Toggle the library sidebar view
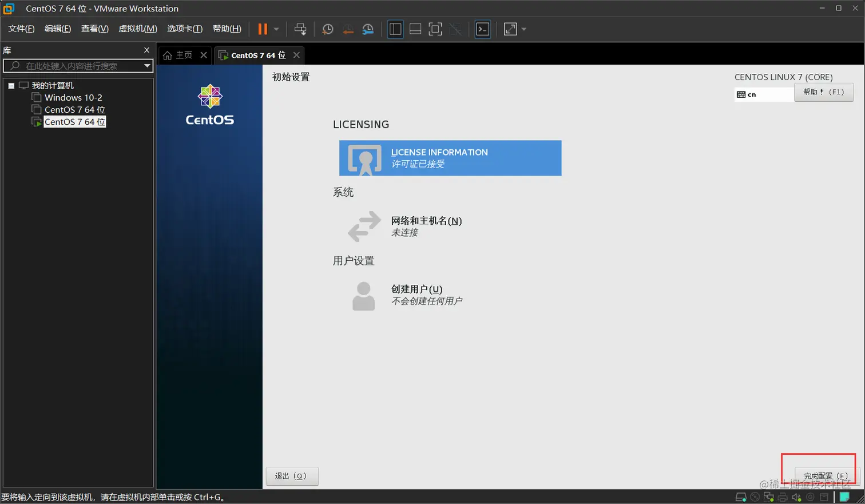 [x=395, y=29]
